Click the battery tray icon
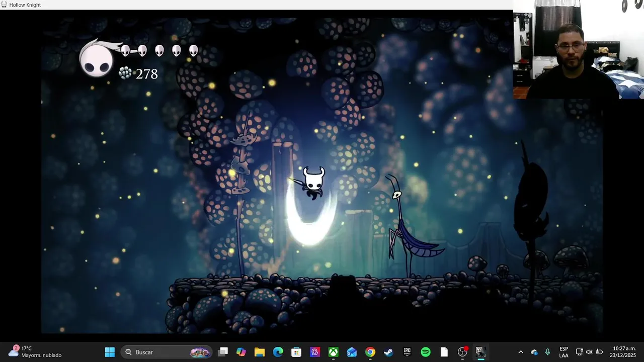Viewport: 644px width, 362px height. click(600, 352)
